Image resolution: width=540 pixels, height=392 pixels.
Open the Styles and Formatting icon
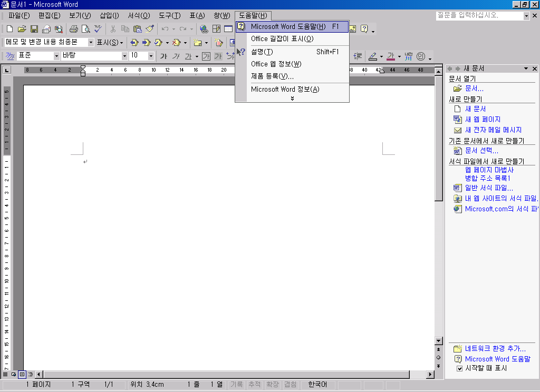pyautogui.click(x=10, y=56)
